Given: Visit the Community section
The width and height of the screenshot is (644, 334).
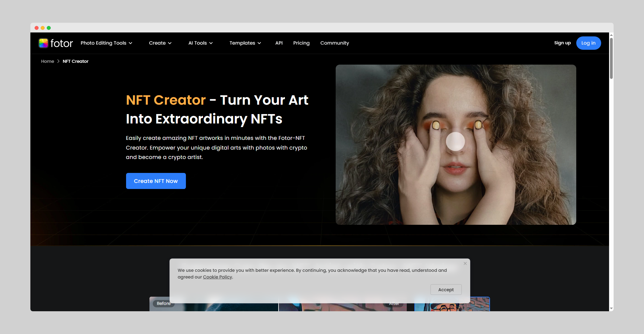Looking at the screenshot, I should 334,43.
